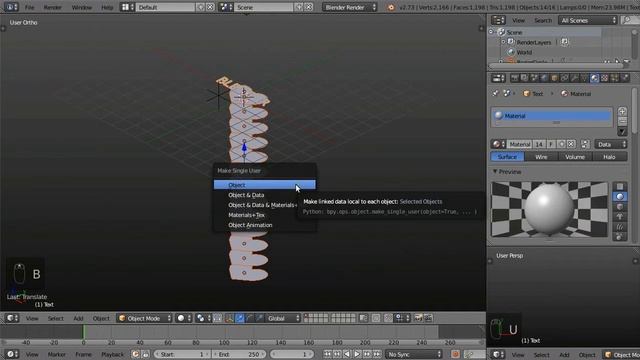Open material slot specials down-arrow menu
The height and width of the screenshot is (360, 640).
click(622, 131)
